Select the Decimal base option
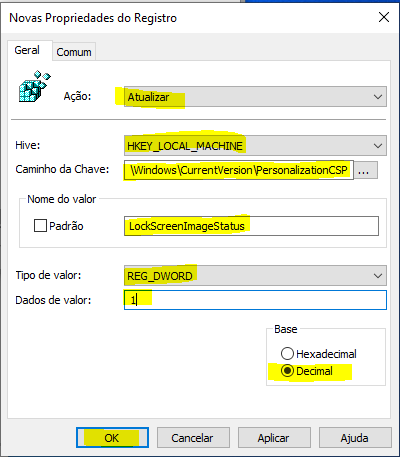The height and width of the screenshot is (457, 400). click(x=287, y=371)
